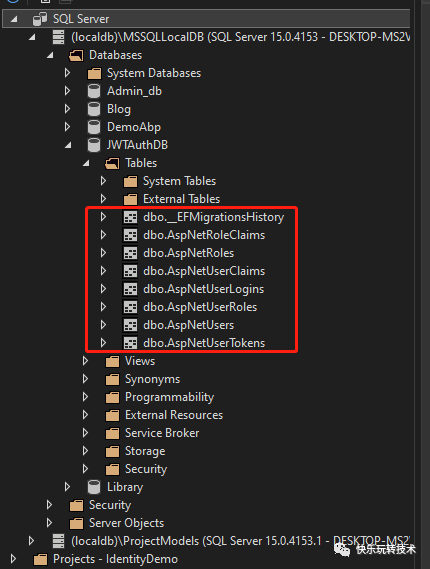Click the Admin_db database cylinder icon
This screenshot has height=569, width=430.
coord(94,91)
